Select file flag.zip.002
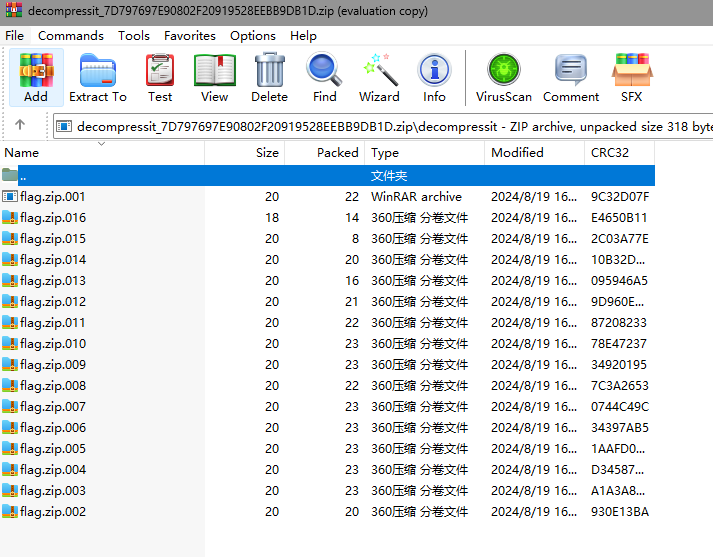The width and height of the screenshot is (713, 557). point(53,512)
